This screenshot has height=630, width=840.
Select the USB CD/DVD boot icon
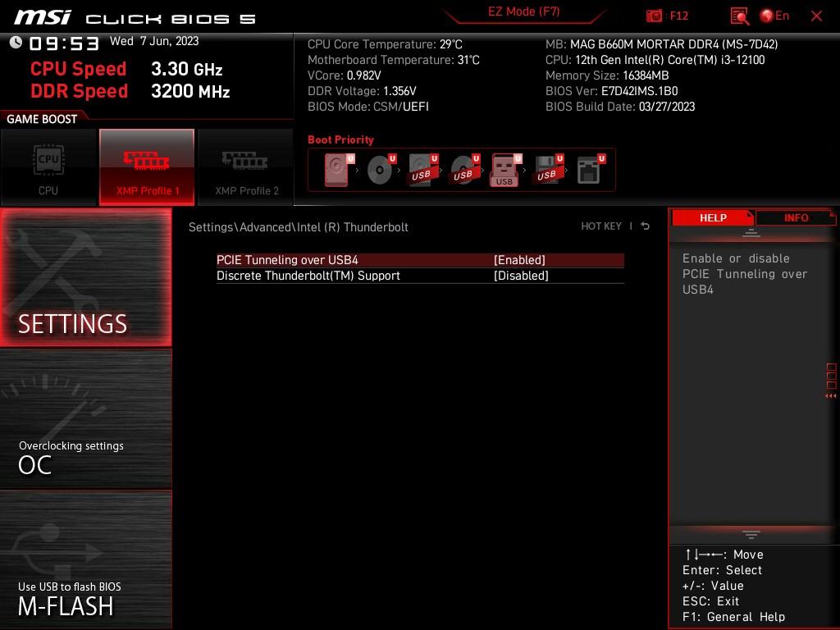point(464,170)
